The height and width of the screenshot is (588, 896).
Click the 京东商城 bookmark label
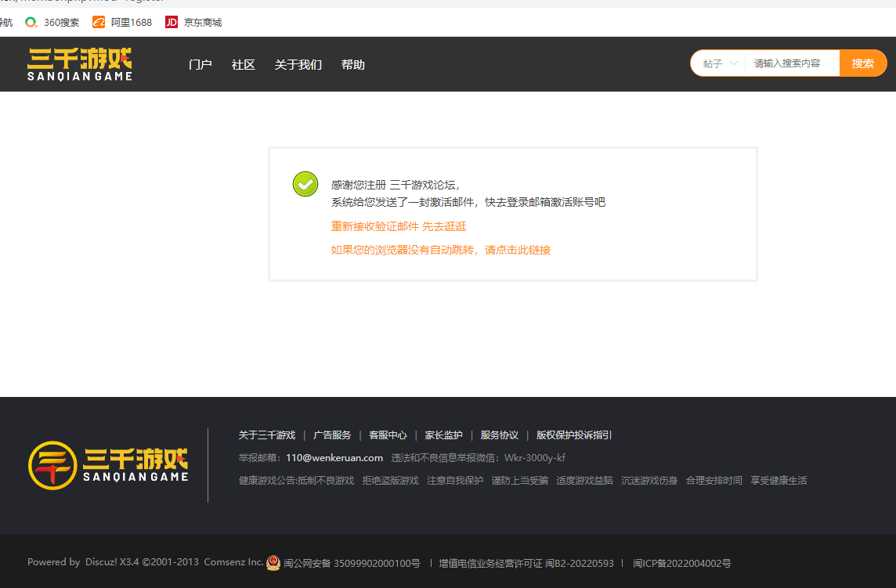point(203,23)
